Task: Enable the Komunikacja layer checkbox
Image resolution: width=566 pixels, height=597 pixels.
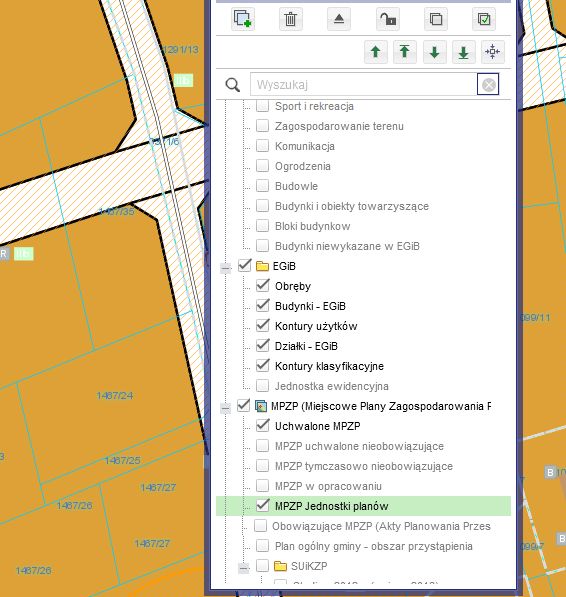Action: point(263,145)
